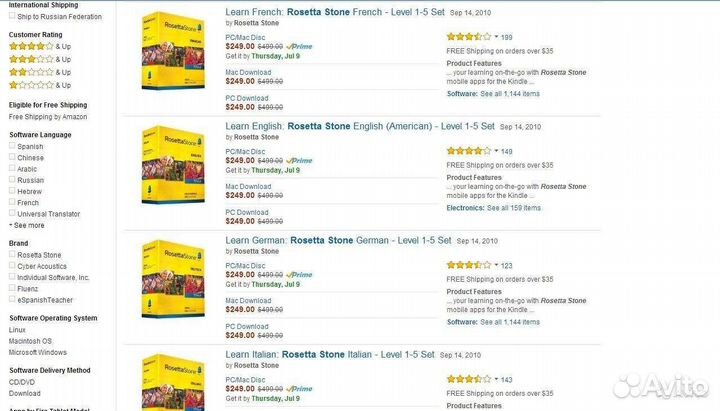
Task: Filter by three stars & up rating
Action: click(x=31, y=59)
